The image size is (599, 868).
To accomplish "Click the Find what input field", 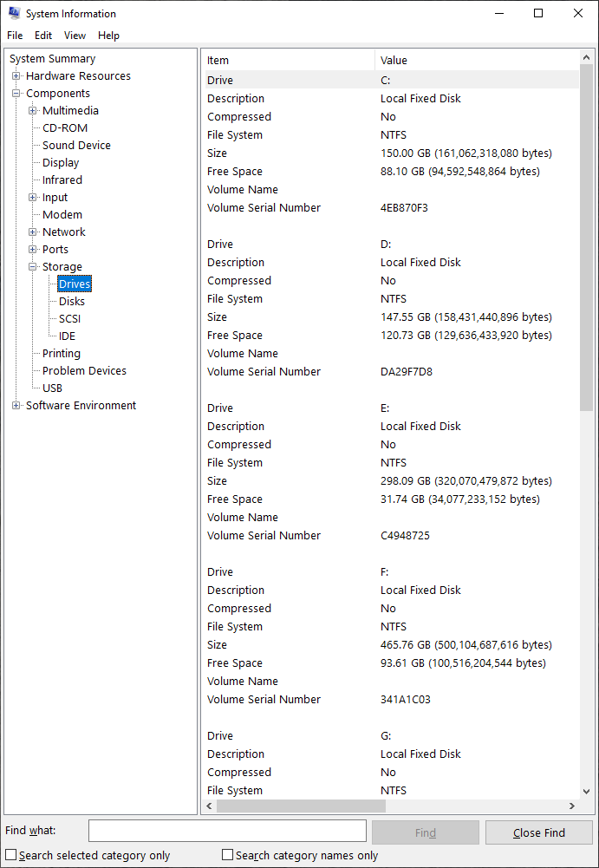I will (227, 832).
